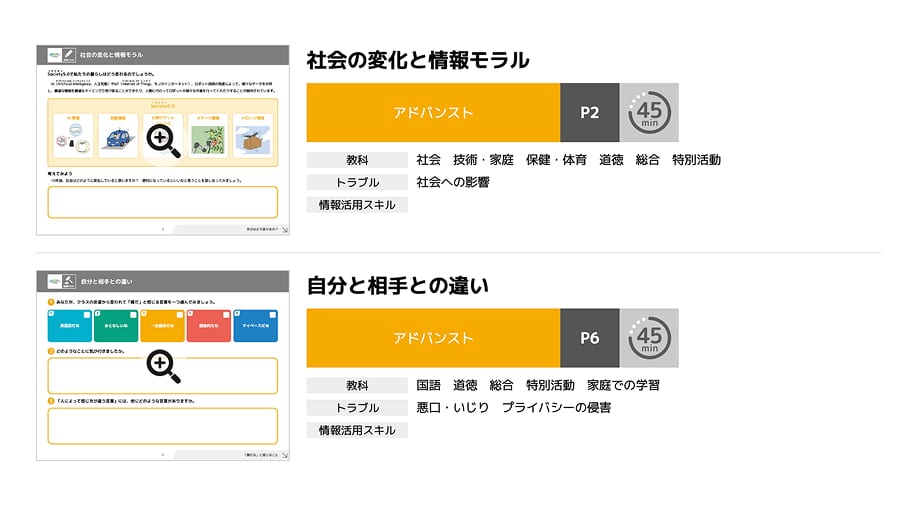
Task: Click the 家庭での学習 tag
Action: [x=623, y=385]
